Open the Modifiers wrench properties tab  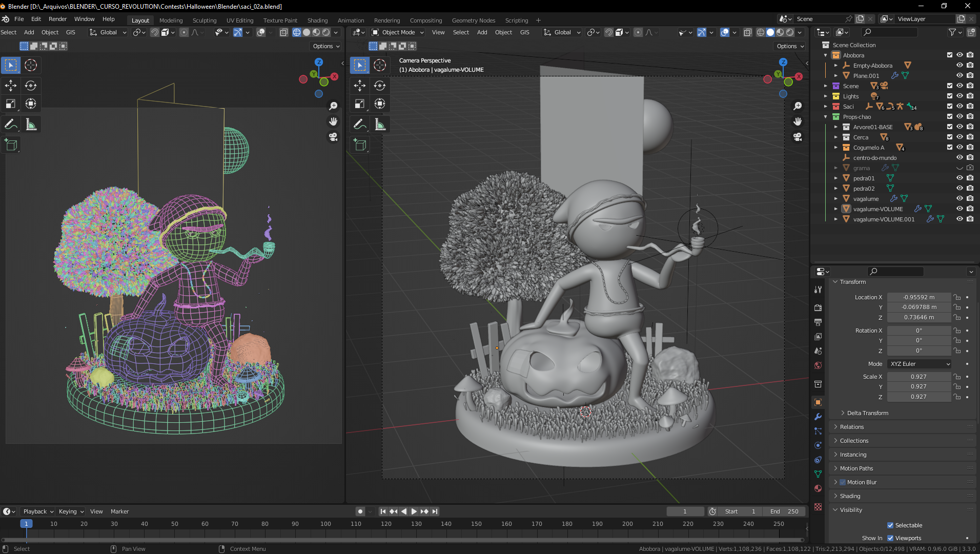[818, 417]
